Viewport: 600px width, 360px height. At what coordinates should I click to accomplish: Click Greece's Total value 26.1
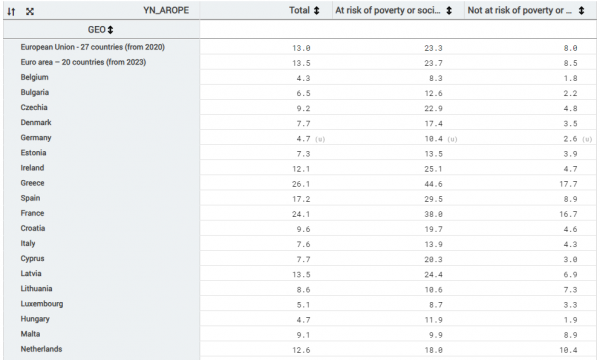coord(301,184)
